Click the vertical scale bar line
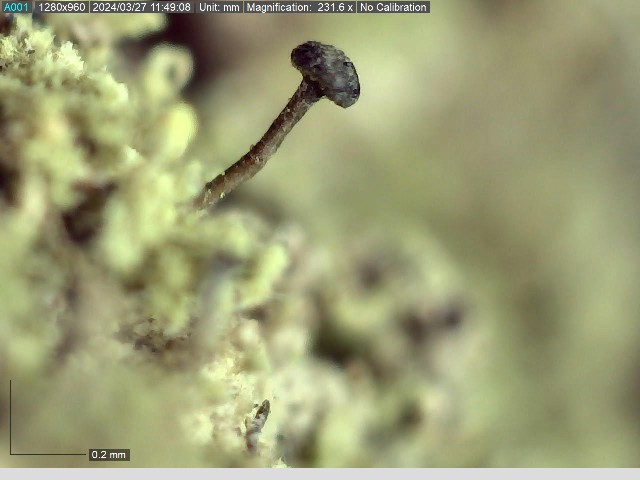Image resolution: width=640 pixels, height=480 pixels. click(x=11, y=418)
